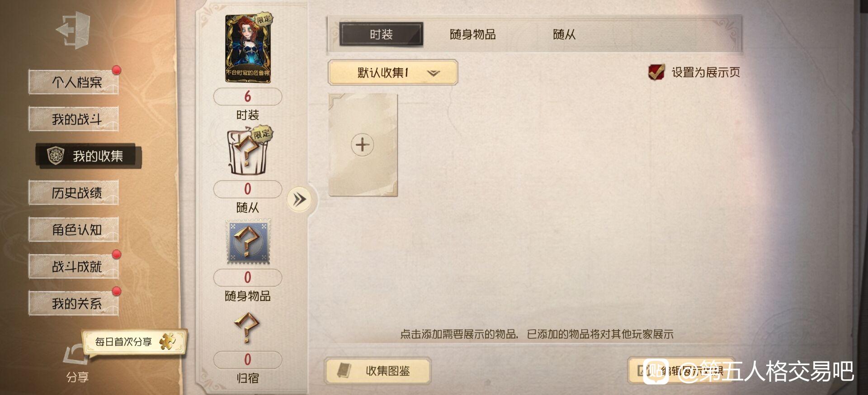Open the limited costume portrait card

click(x=248, y=48)
